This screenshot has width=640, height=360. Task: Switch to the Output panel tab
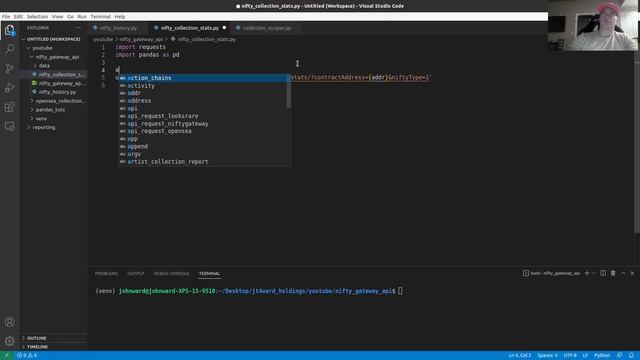[x=136, y=273]
